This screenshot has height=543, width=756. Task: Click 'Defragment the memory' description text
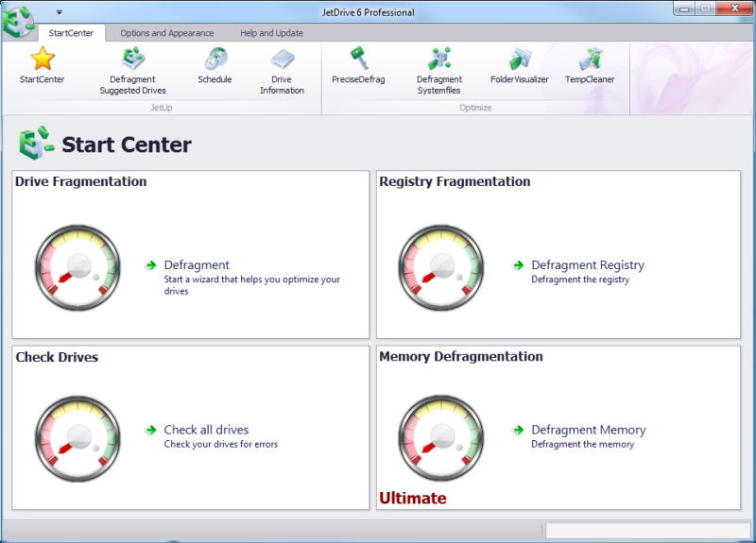[582, 444]
